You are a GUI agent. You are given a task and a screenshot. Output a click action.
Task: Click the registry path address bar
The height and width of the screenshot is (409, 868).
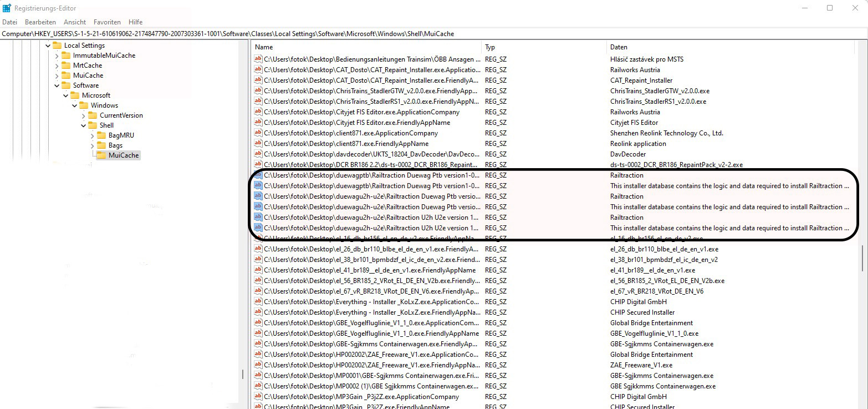point(434,34)
